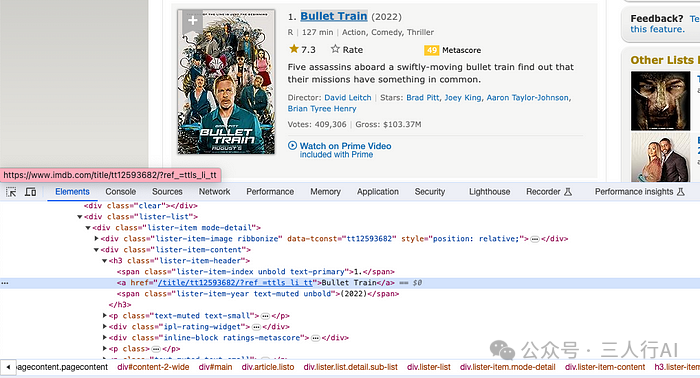Switch to the Lighthouse tab
The height and width of the screenshot is (378, 700).
point(489,192)
